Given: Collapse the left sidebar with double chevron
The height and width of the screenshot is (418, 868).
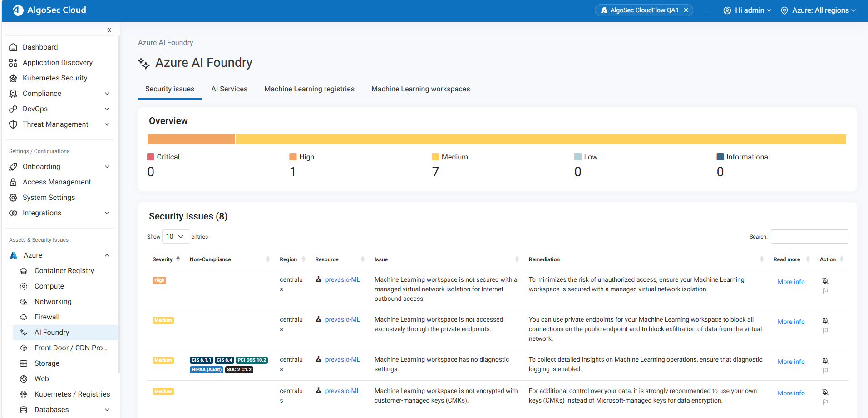Looking at the screenshot, I should [109, 30].
